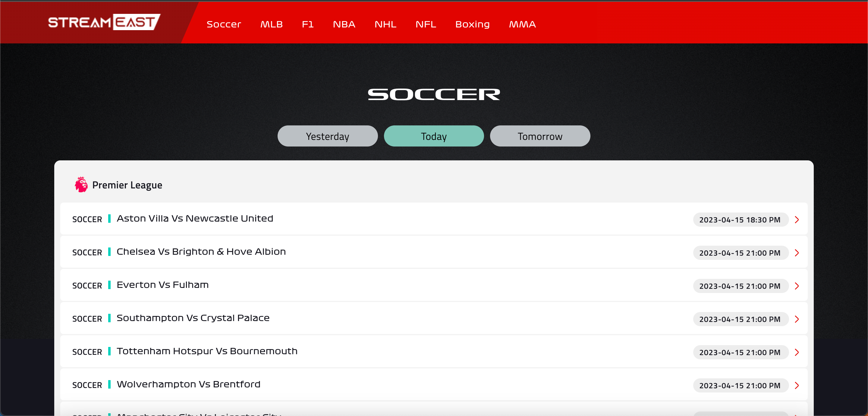Screen dimensions: 868x416
Task: Select Southampton Vs Crystal Palace match
Action: (435, 319)
